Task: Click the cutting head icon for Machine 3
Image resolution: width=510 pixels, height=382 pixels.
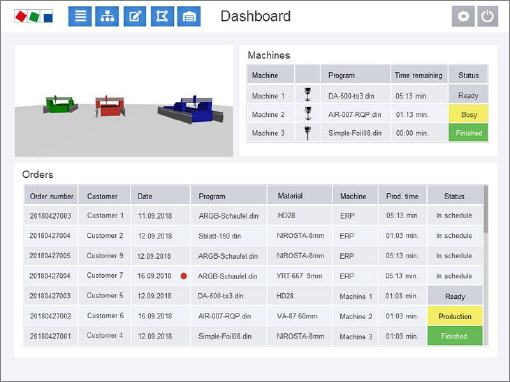Action: pos(308,133)
